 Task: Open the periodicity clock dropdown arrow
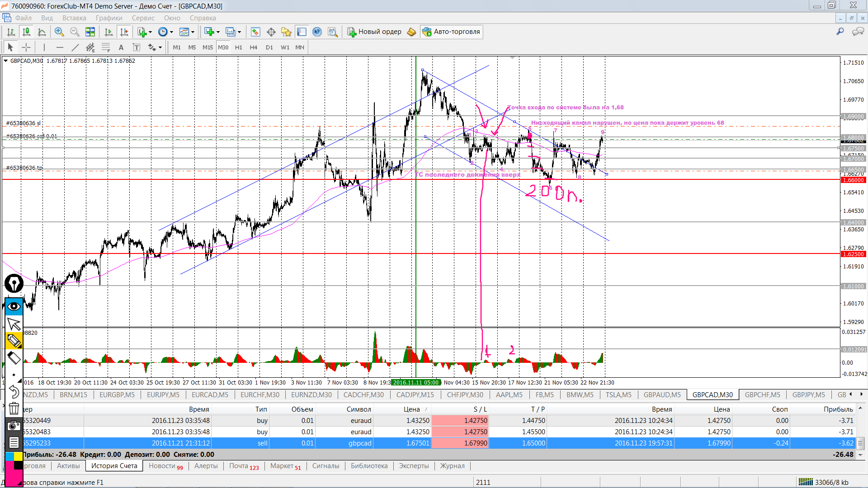coord(171,32)
